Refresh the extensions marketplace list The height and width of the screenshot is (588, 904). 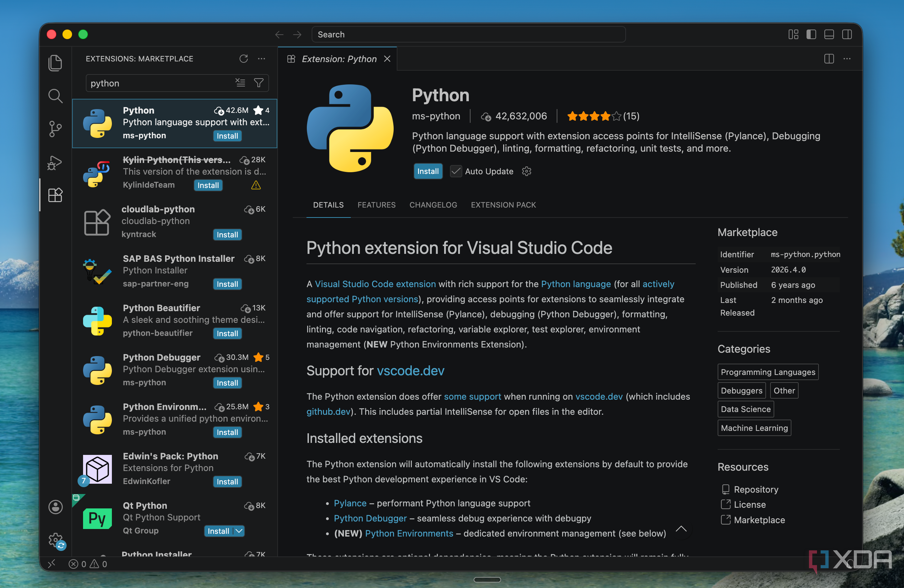point(243,58)
